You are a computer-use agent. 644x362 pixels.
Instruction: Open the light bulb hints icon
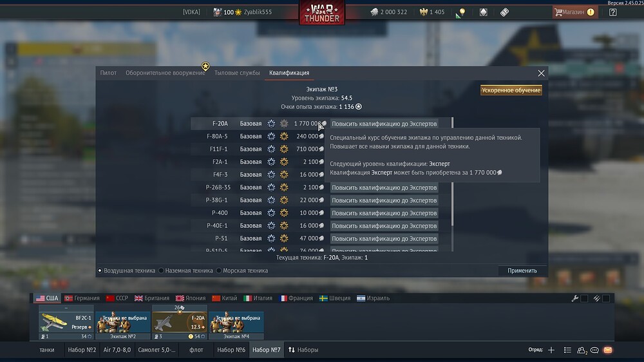point(462,12)
